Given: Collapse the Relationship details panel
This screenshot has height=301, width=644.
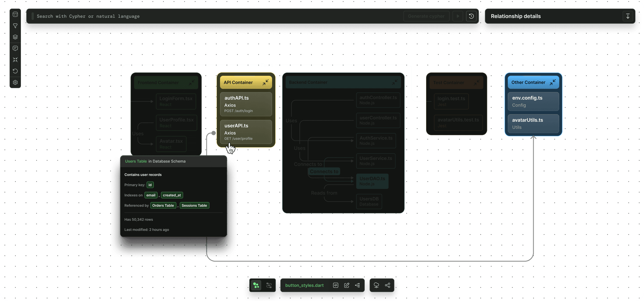Looking at the screenshot, I should (x=628, y=16).
